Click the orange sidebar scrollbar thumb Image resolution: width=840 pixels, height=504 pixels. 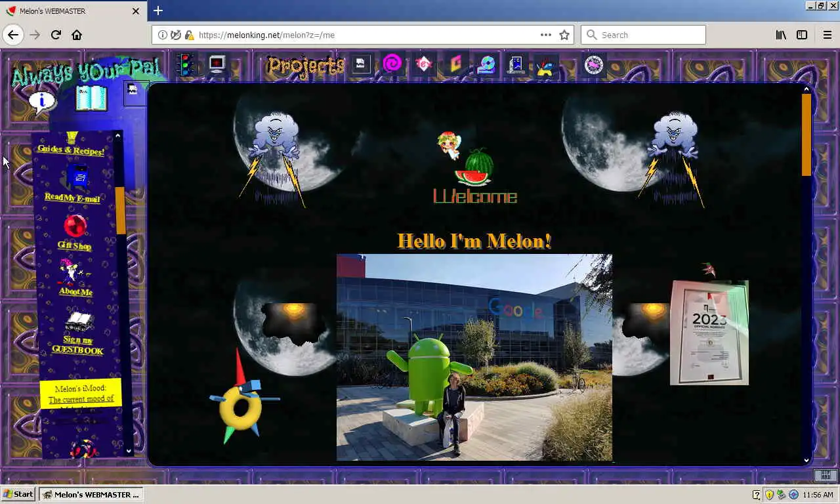120,210
